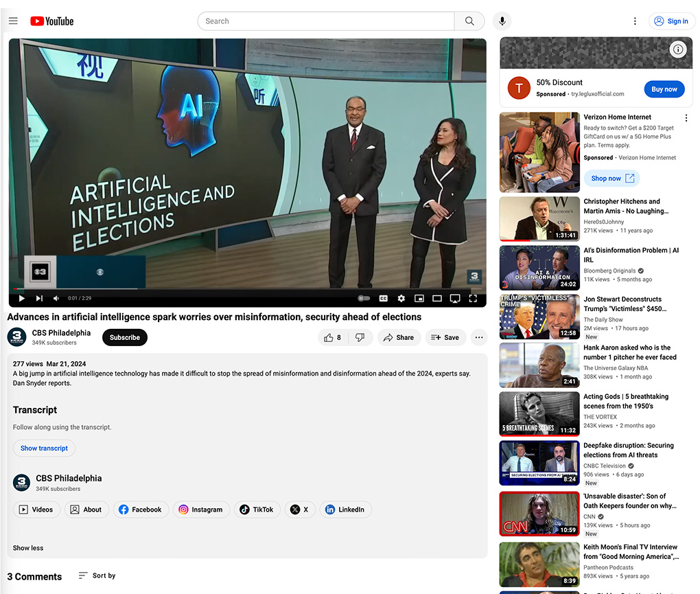This screenshot has height=594, width=700.
Task: Click the magnifier search button
Action: click(x=469, y=21)
